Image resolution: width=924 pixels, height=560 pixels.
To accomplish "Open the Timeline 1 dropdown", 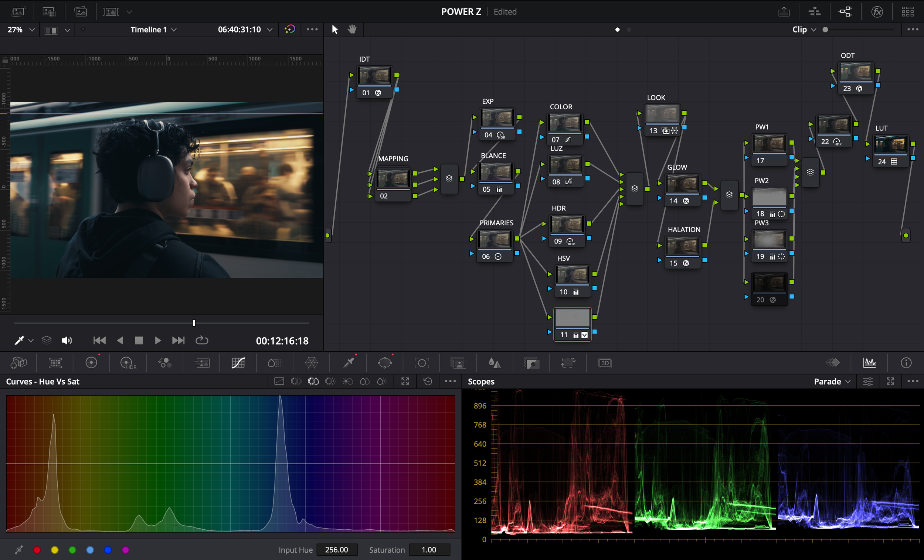I will tap(153, 30).
